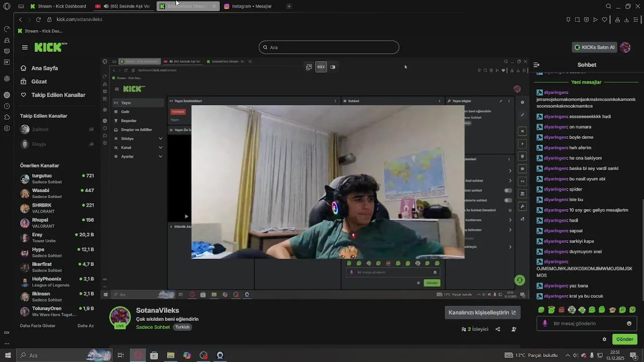Screen dimensions: 644x362
Task: Click the share stream icon
Action: (498, 329)
